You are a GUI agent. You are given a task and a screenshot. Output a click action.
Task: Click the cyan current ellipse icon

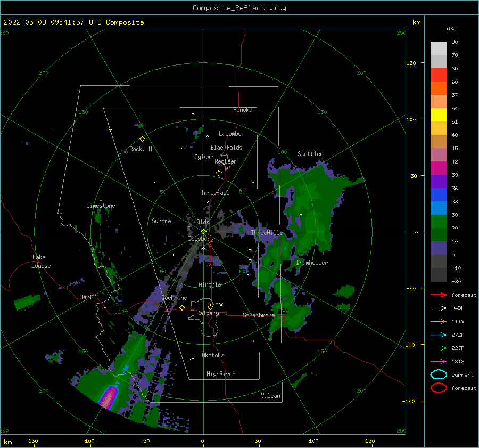coord(439,374)
